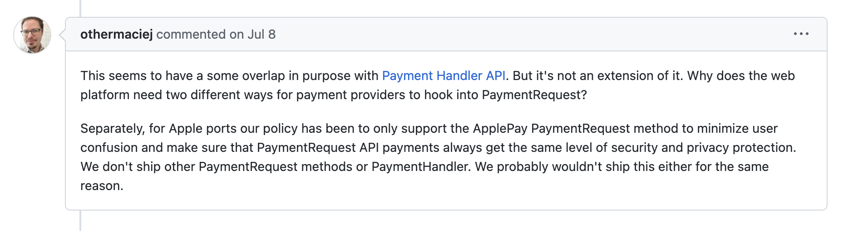Viewport: 868px width, 231px height.
Task: Click the 'PaymentRequest?' word ending the first paragraph
Action: point(534,95)
